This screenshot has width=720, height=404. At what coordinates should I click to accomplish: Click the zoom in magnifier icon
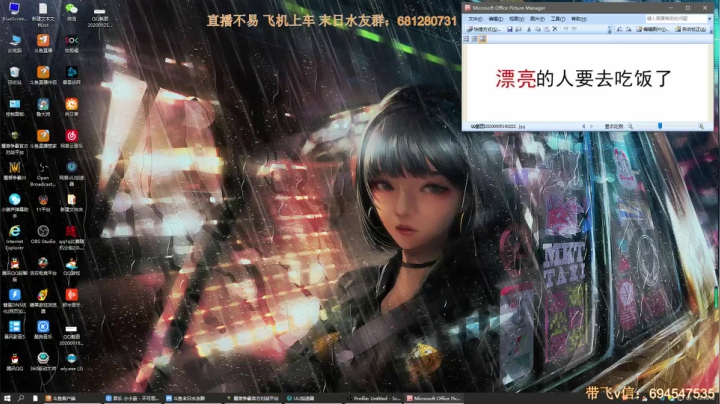click(701, 126)
